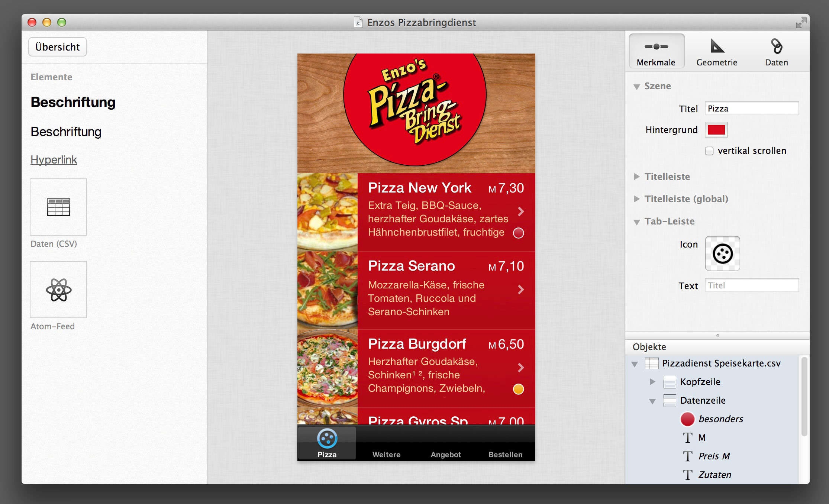Viewport: 829px width, 504px height.
Task: Click the Titel input field containing Pizza
Action: (x=752, y=109)
